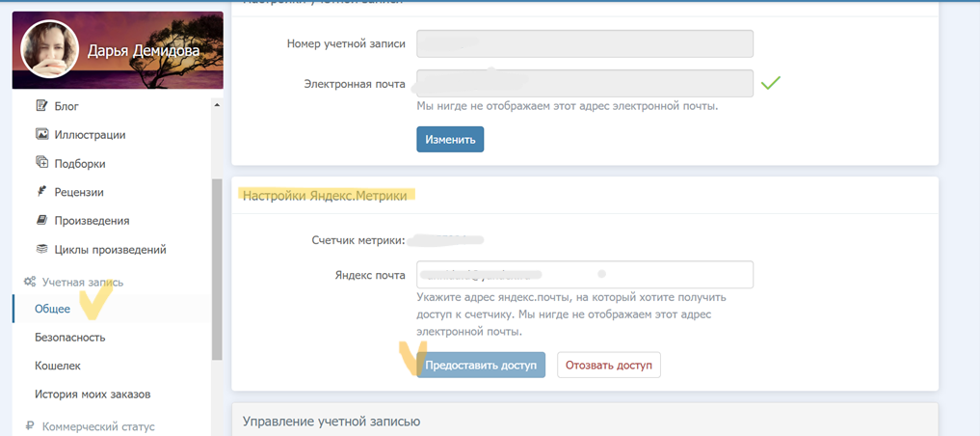Click the sidebar scrollbar up arrow
Viewport: 980px width, 436px height.
point(218,105)
